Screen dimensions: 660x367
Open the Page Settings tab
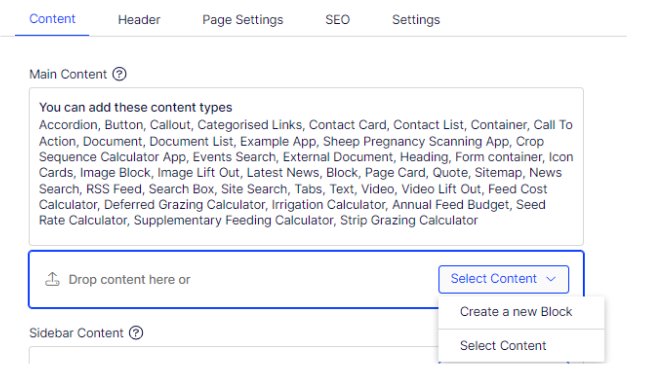point(242,19)
